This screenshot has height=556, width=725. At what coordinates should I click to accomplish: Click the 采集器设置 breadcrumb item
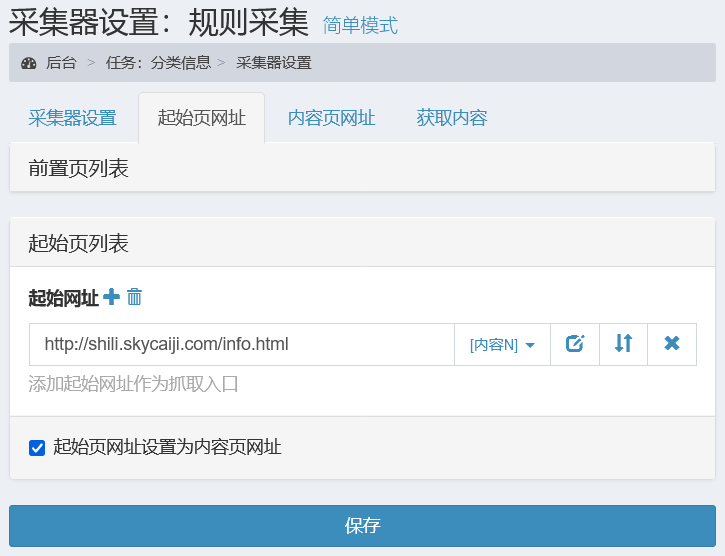(274, 63)
